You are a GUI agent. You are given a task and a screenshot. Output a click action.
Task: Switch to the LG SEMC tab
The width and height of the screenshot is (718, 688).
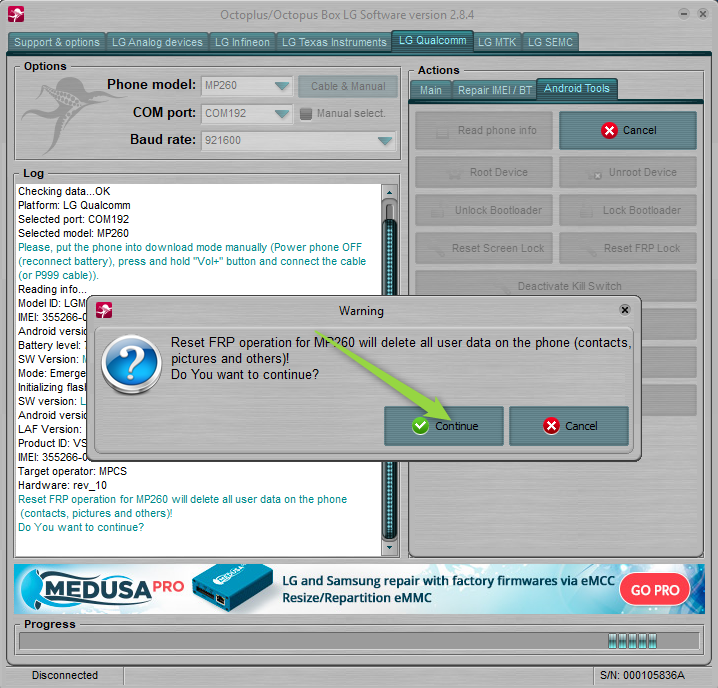click(550, 42)
